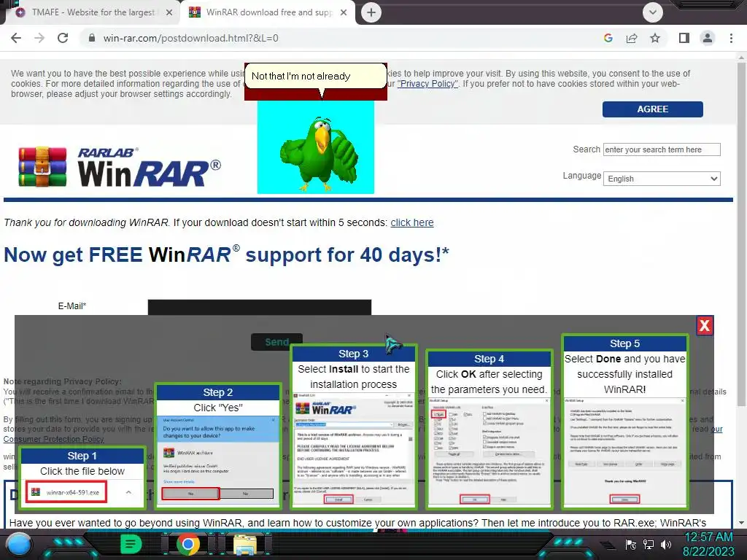Open the Google icon in address bar
Image resolution: width=747 pixels, height=560 pixels.
(608, 38)
